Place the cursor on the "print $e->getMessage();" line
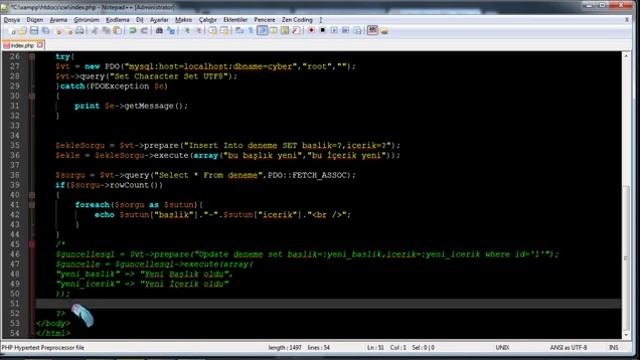The image size is (640, 360). [131, 106]
